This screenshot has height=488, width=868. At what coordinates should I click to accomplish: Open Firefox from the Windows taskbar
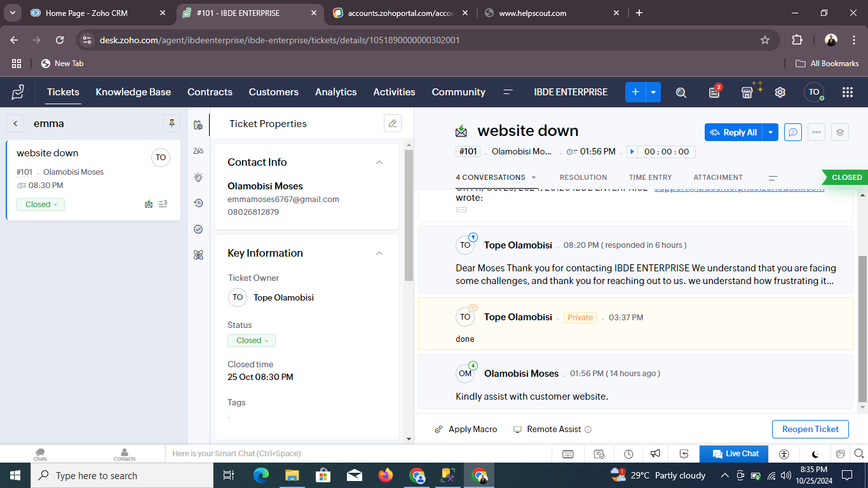(386, 475)
